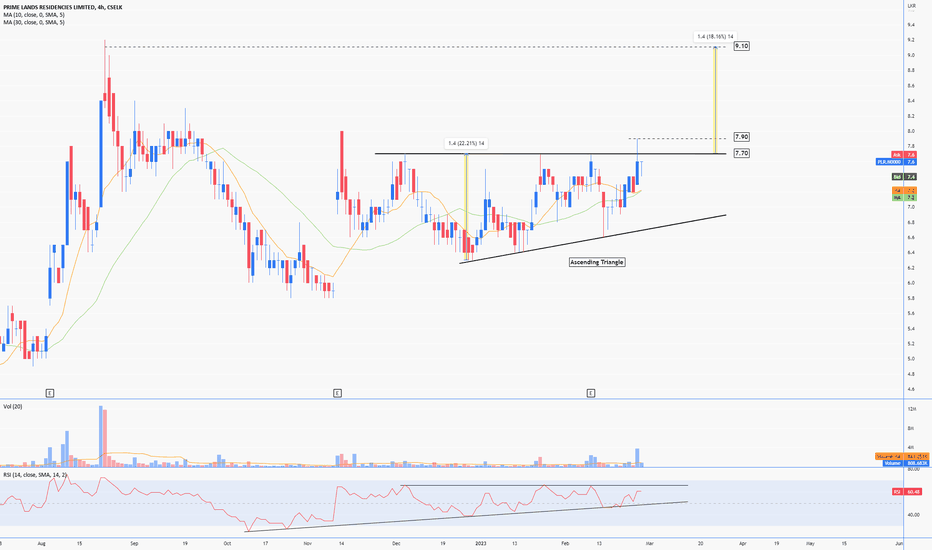Click the 'Mar' date on time axis
Viewport: 932px width, 550px height.
[650, 543]
